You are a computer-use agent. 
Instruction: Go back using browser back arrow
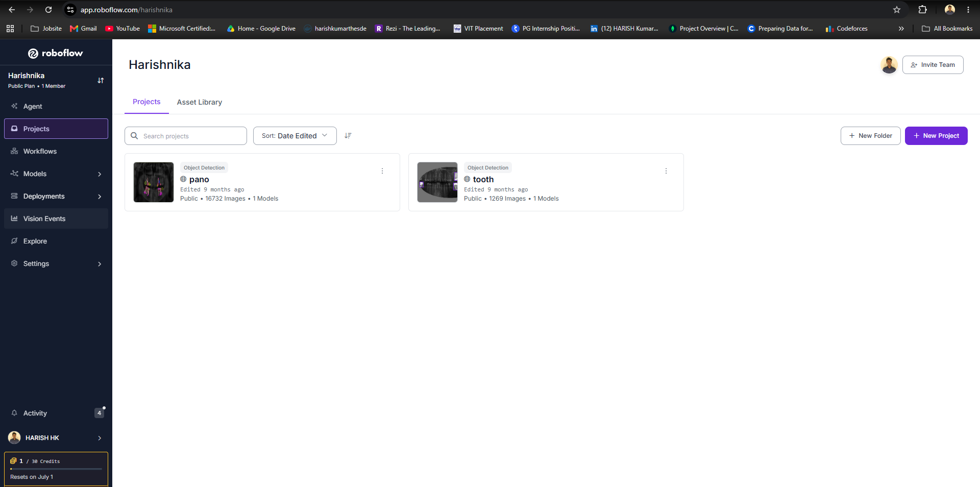pos(12,10)
